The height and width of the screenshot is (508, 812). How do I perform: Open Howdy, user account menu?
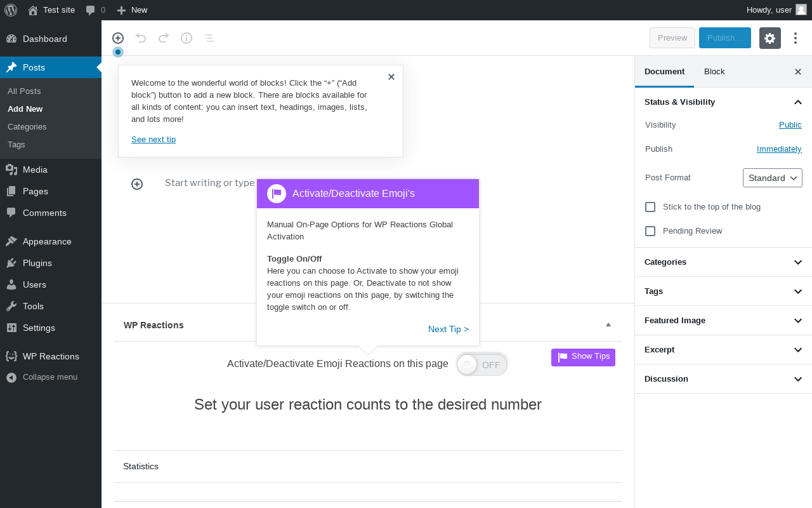776,10
